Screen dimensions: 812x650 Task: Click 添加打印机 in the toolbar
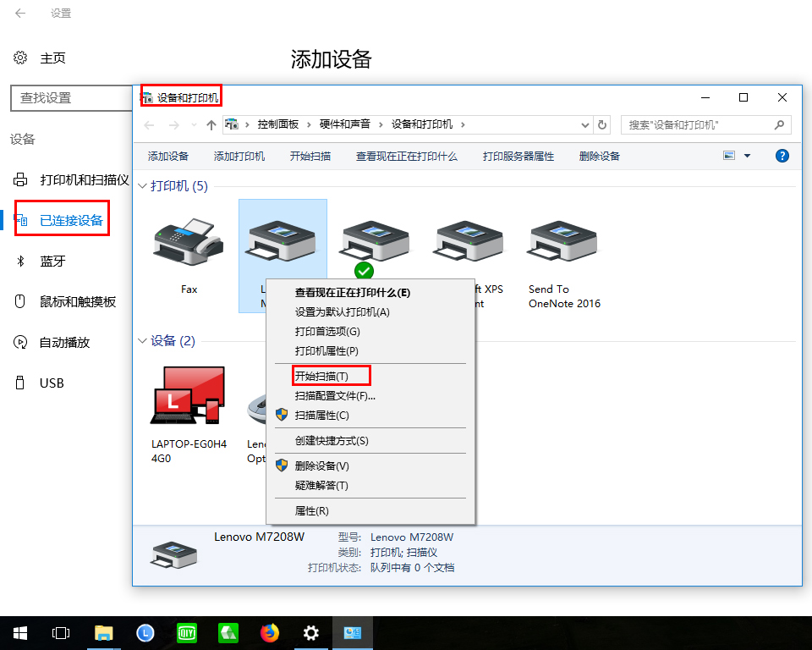[239, 156]
